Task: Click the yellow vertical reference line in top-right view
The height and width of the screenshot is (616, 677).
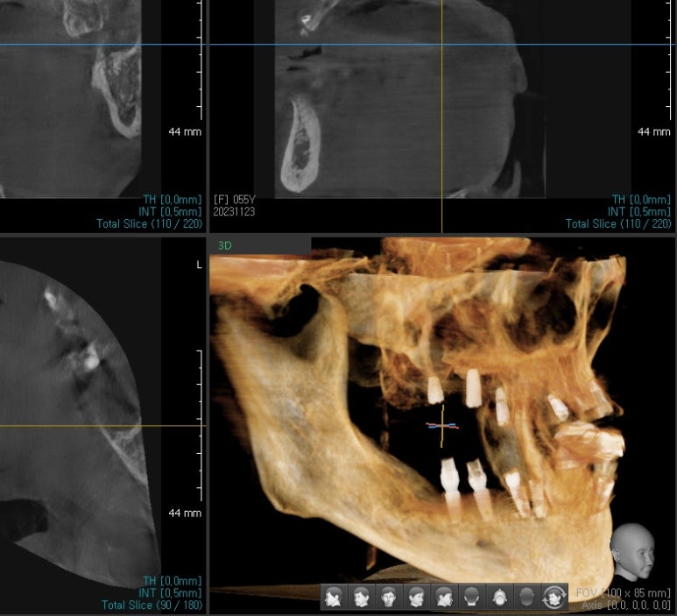Action: pos(441,131)
